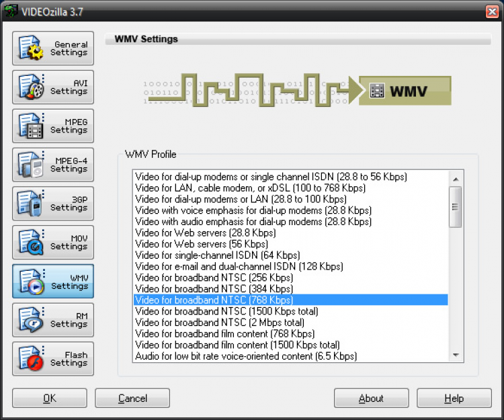Select broadband NTSC (384 Kbps) profile

[290, 289]
